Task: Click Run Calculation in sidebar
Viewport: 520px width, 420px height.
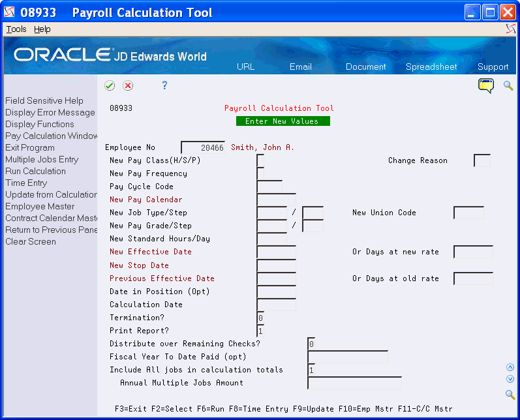Action: (35, 171)
